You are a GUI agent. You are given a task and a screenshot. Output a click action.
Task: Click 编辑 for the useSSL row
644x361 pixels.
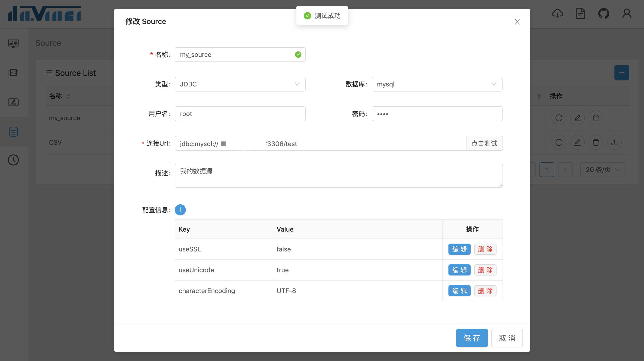pos(459,249)
